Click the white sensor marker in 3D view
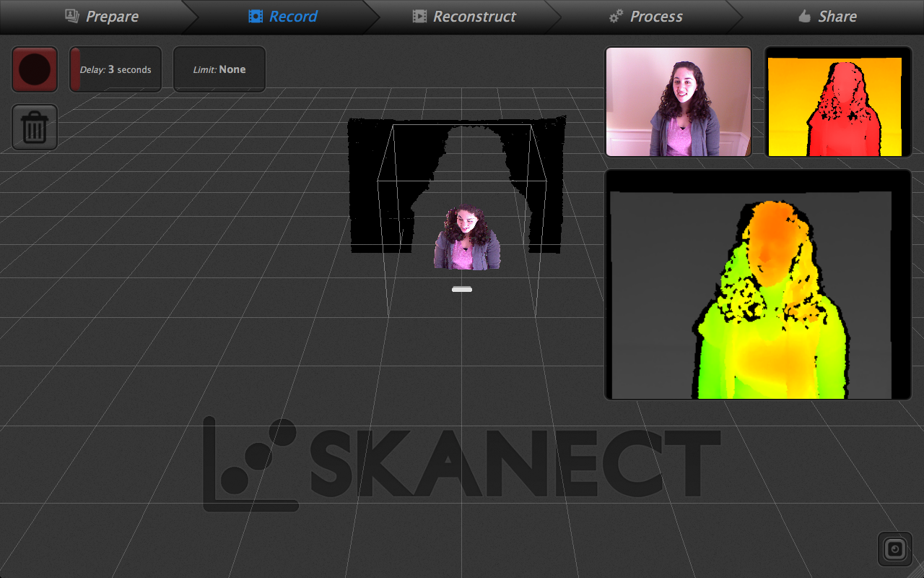 (x=462, y=289)
